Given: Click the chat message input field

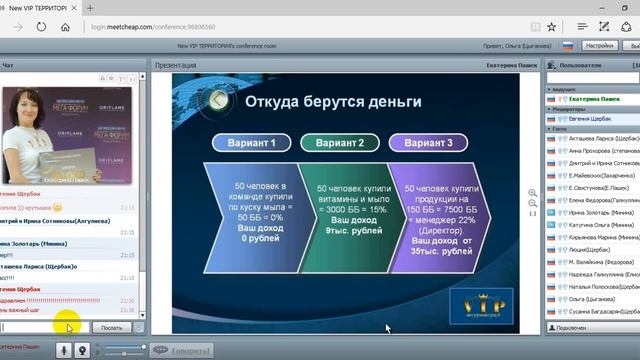Looking at the screenshot, I should pyautogui.click(x=44, y=328).
